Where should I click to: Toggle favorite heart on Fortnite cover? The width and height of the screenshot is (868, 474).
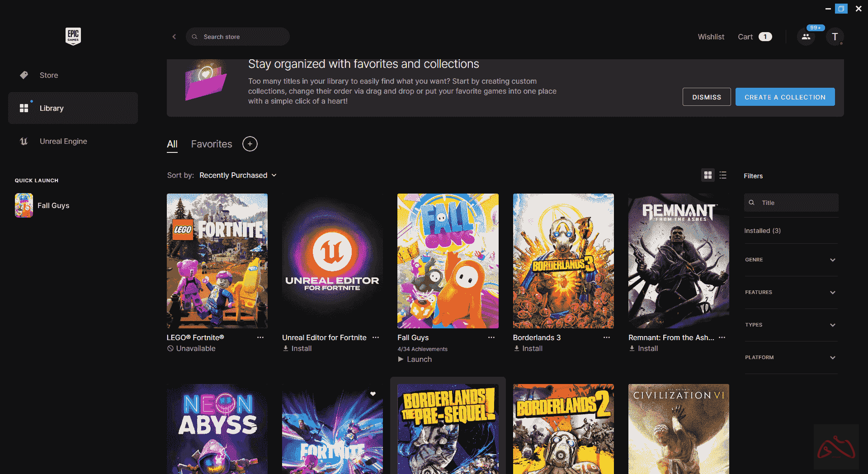(373, 394)
